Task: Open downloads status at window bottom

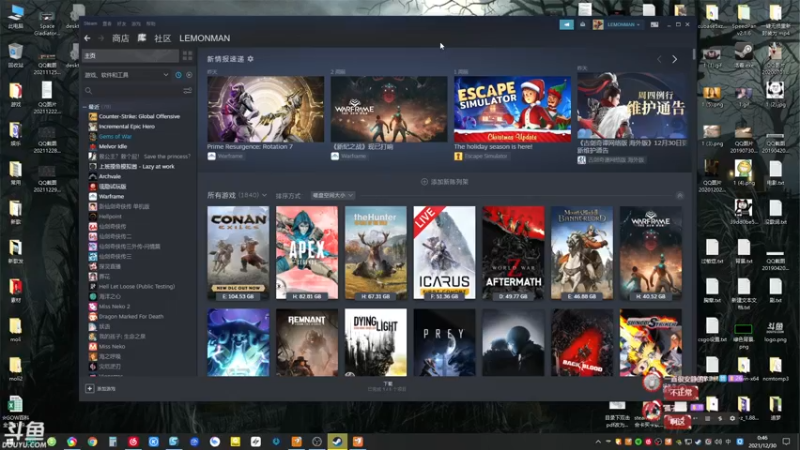Action: click(x=388, y=387)
